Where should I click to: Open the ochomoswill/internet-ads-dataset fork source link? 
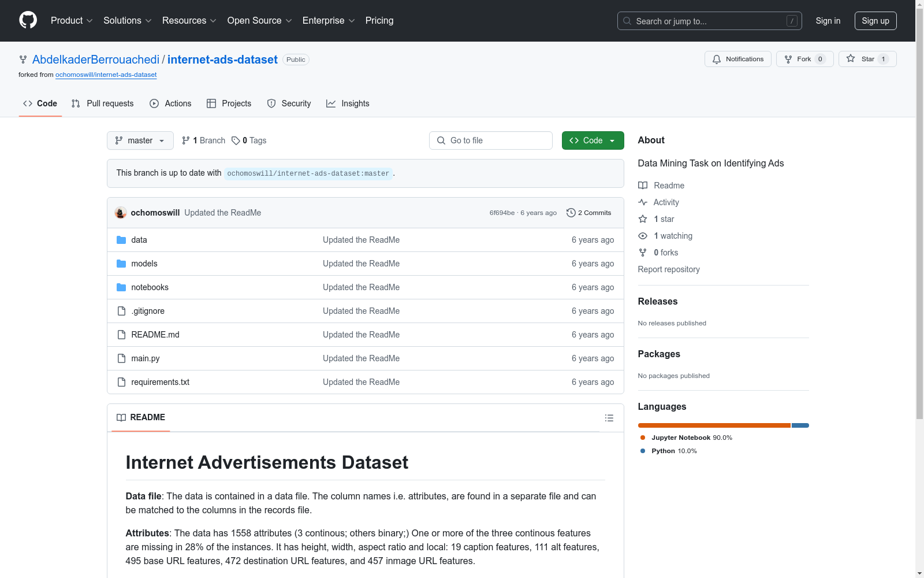[x=106, y=75]
